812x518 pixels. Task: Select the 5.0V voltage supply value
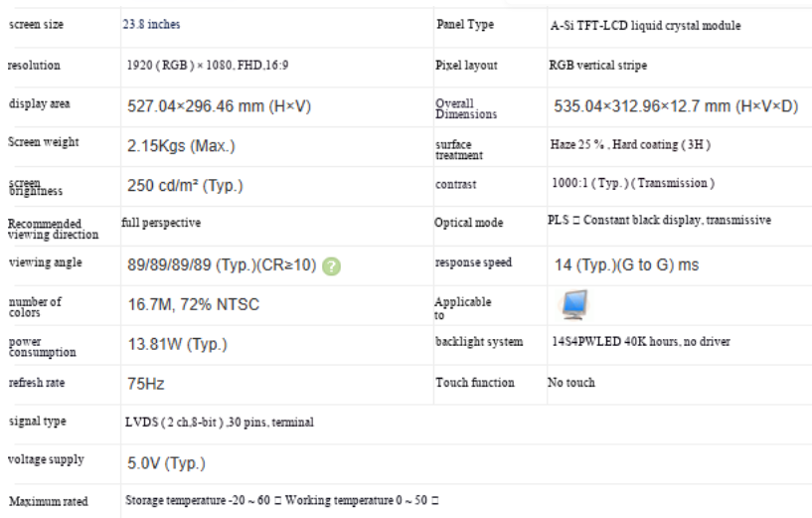coord(166,463)
